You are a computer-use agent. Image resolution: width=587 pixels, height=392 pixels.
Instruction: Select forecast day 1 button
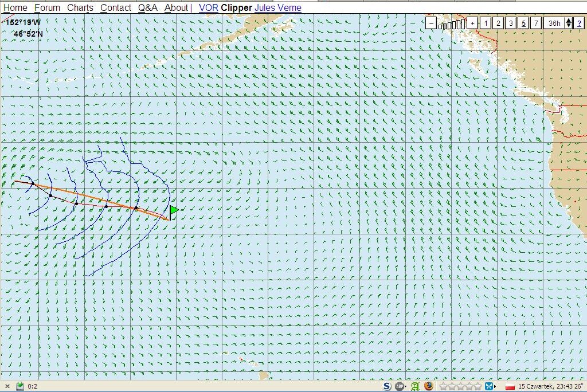[x=485, y=23]
